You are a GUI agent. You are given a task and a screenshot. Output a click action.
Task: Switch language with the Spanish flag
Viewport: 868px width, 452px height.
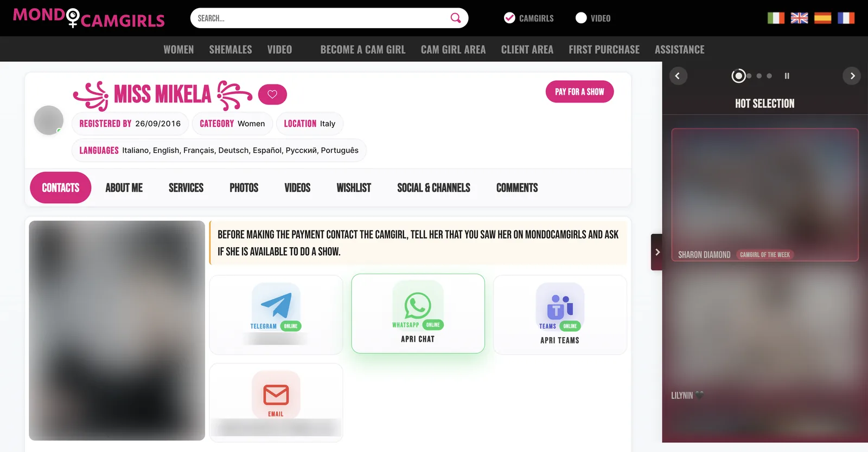(822, 18)
